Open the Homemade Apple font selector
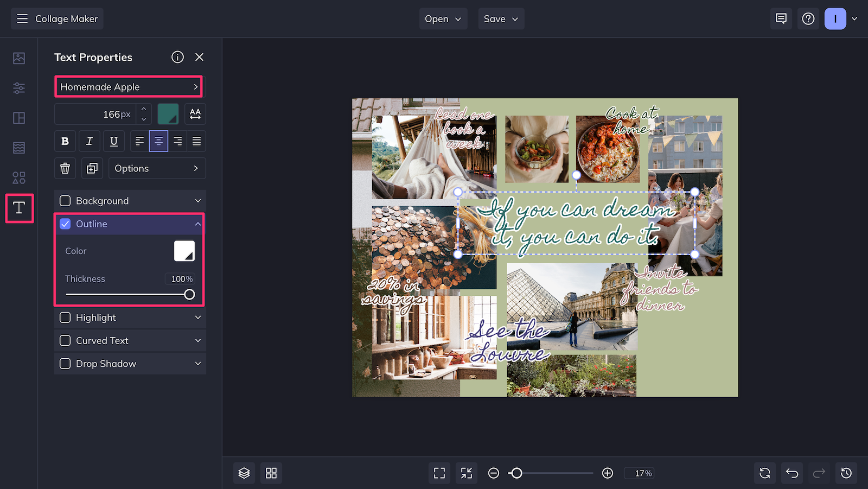Screen dimensions: 868x489 pyautogui.click(x=129, y=87)
